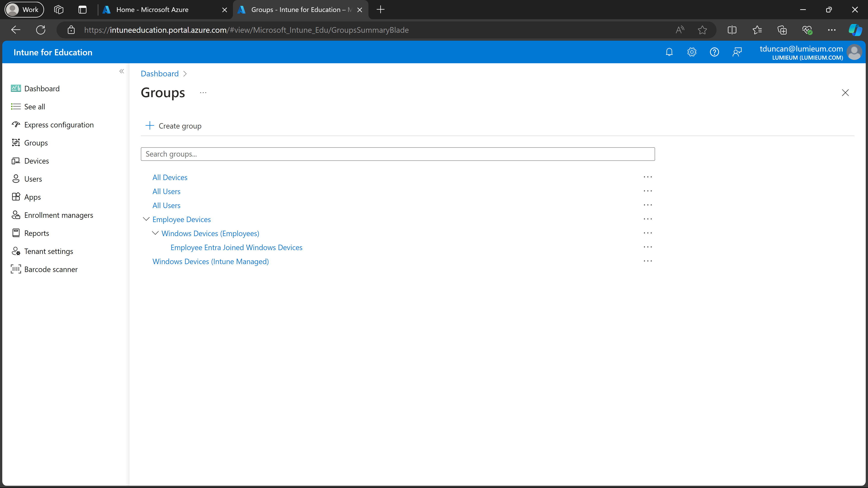Open the Work profile menu
Screen dimensions: 868x488
24,10
